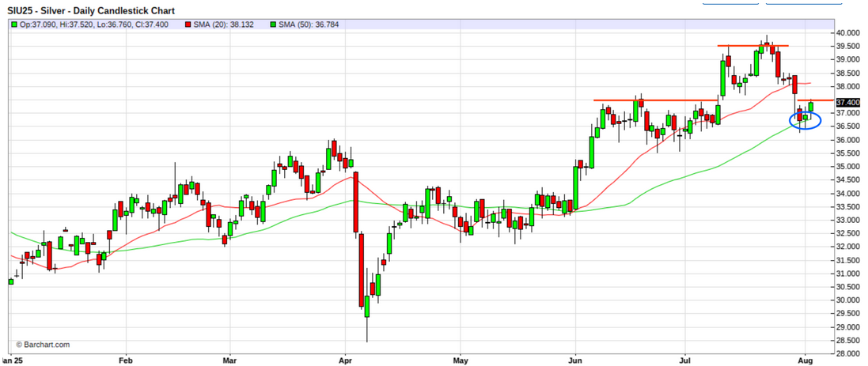Click the Jun label on the date axis
Viewport: 868px width, 366px height.
[575, 359]
